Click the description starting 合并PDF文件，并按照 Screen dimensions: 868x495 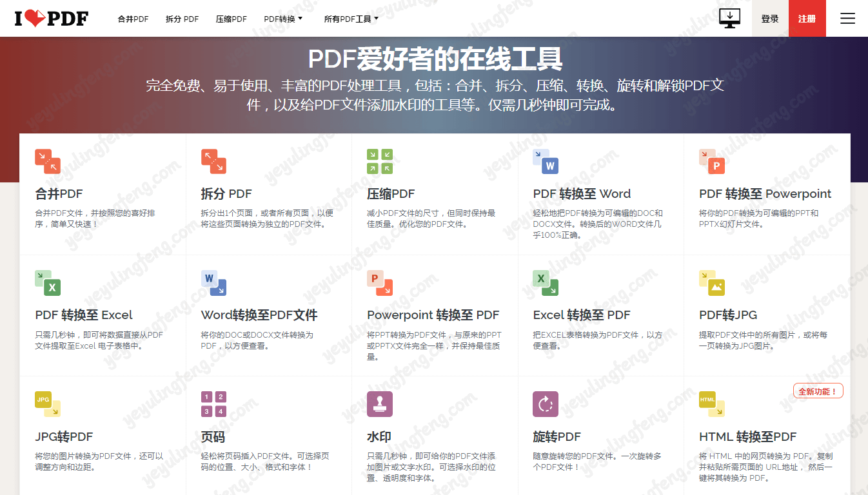(95, 218)
